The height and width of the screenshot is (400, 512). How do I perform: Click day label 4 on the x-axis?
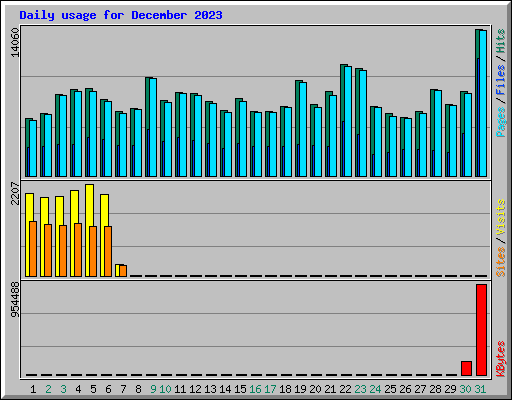(x=78, y=389)
